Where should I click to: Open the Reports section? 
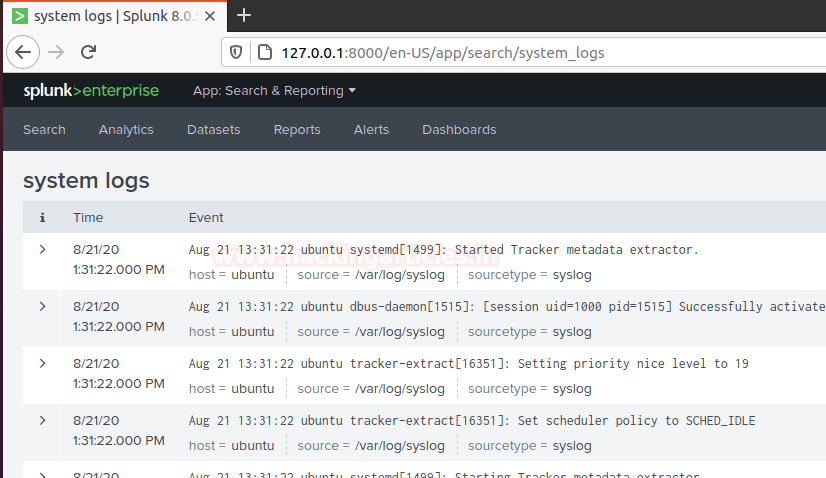point(297,130)
